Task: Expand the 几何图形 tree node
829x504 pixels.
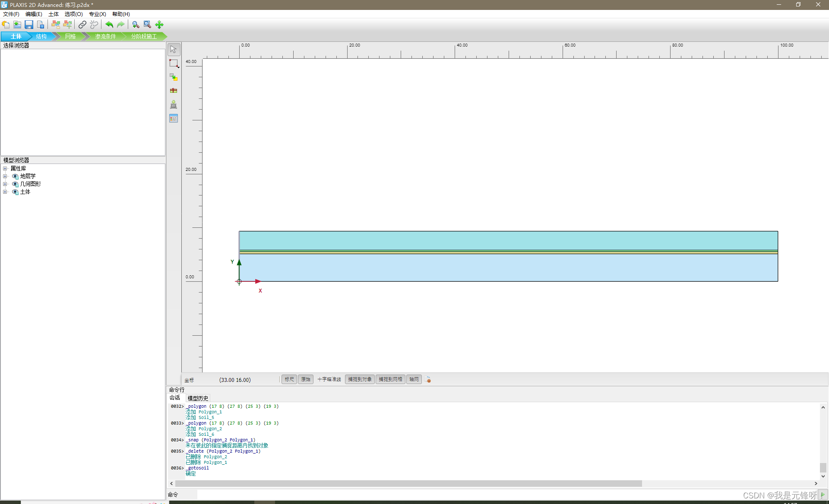Action: [x=5, y=184]
